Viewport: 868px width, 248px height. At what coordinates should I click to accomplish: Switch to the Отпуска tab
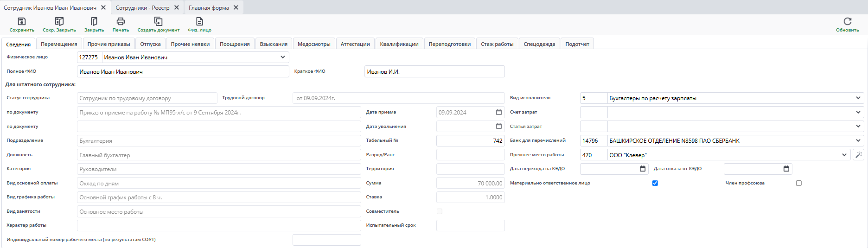(150, 44)
